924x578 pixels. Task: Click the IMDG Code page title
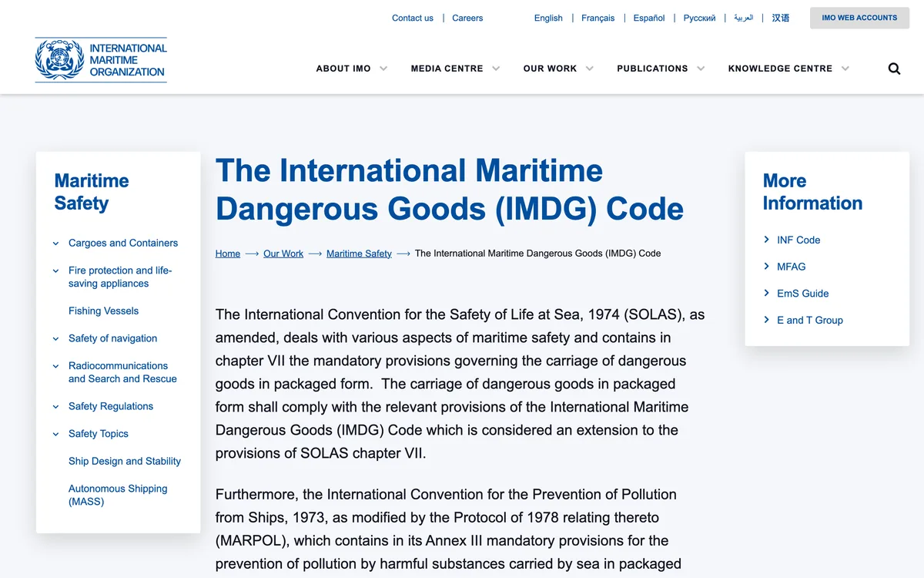coord(450,190)
